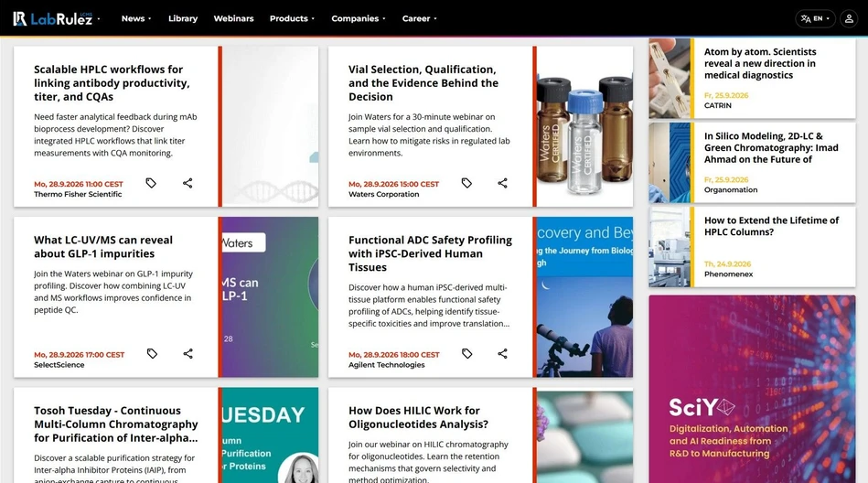Click the HPLC Columns article lab thumbnail
Screen dimensions: 868x483
tap(670, 247)
